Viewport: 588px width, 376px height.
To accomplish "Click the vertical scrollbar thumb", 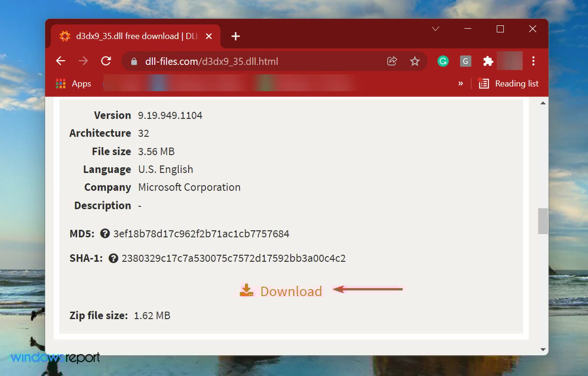I will click(543, 221).
